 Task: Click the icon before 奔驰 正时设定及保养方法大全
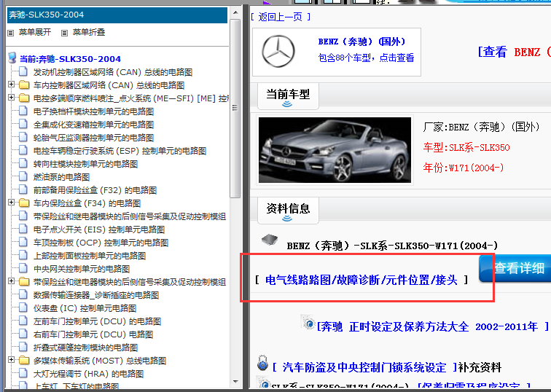point(308,322)
